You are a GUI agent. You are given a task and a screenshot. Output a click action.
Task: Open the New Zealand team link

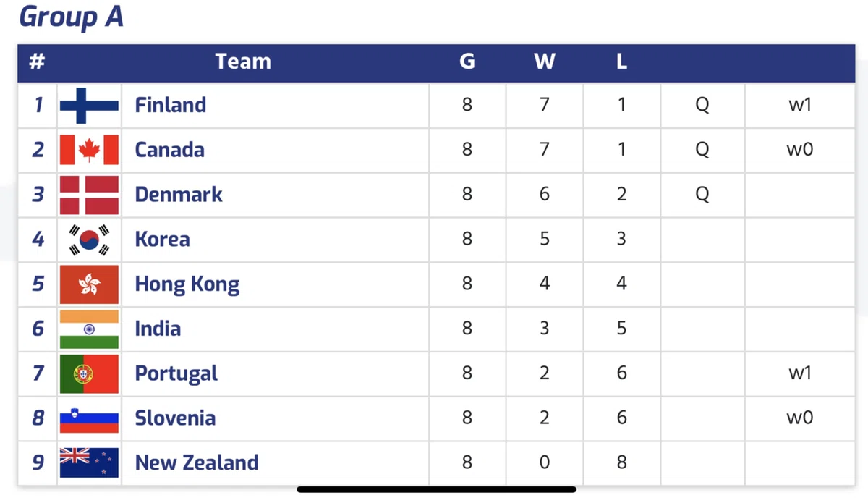(196, 462)
